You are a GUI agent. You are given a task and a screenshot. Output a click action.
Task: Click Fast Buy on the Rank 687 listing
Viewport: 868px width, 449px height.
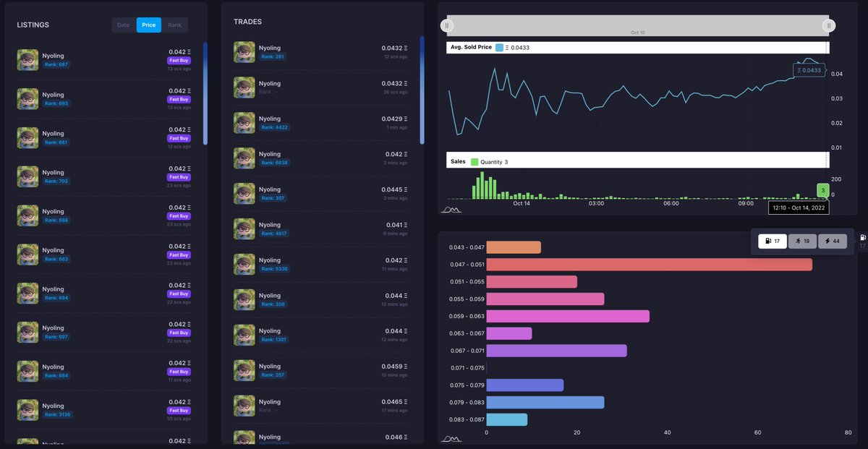(179, 61)
